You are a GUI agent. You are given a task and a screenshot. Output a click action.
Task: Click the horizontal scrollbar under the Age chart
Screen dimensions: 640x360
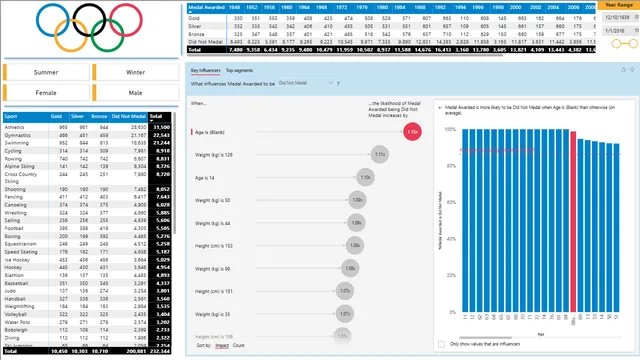(x=485, y=338)
